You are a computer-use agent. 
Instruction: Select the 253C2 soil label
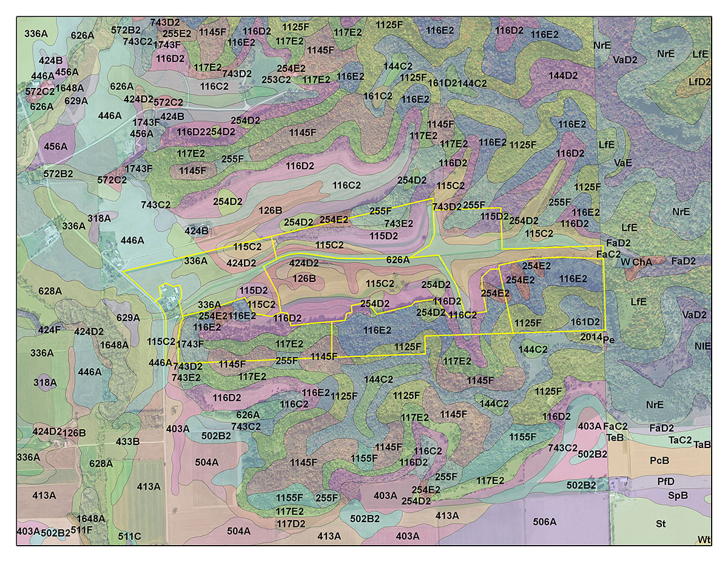click(x=276, y=79)
